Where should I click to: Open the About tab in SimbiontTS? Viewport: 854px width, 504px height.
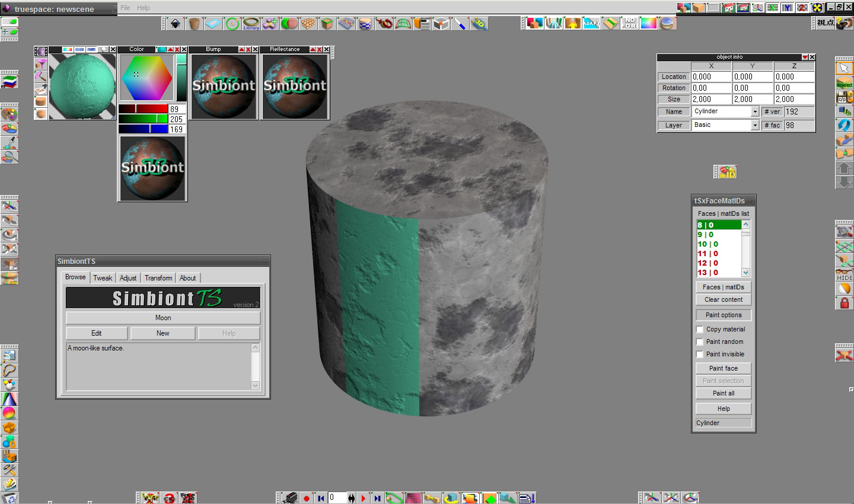click(188, 278)
